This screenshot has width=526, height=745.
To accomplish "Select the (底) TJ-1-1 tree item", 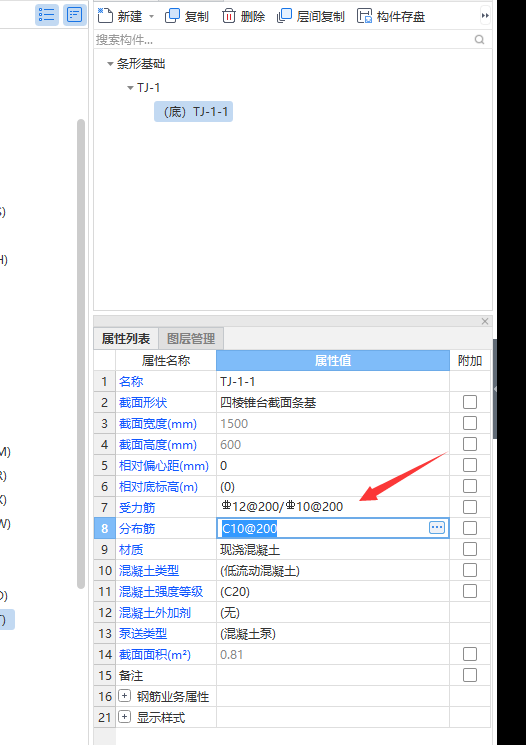I will pos(193,112).
